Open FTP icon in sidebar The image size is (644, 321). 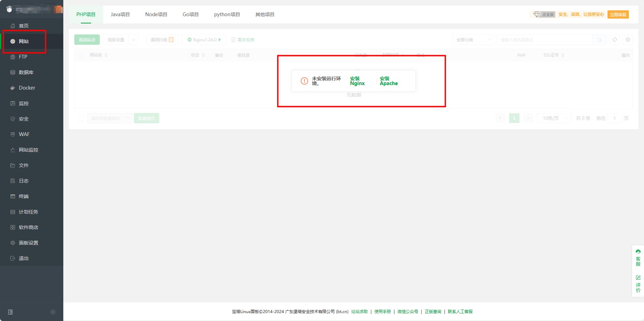13,57
